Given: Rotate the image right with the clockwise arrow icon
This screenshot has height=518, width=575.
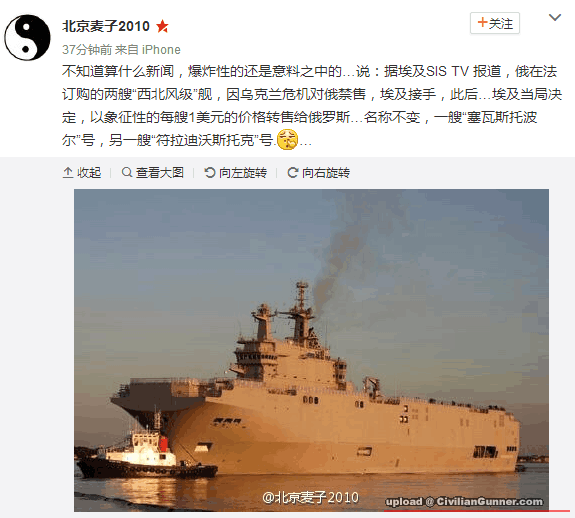Looking at the screenshot, I should point(293,172).
